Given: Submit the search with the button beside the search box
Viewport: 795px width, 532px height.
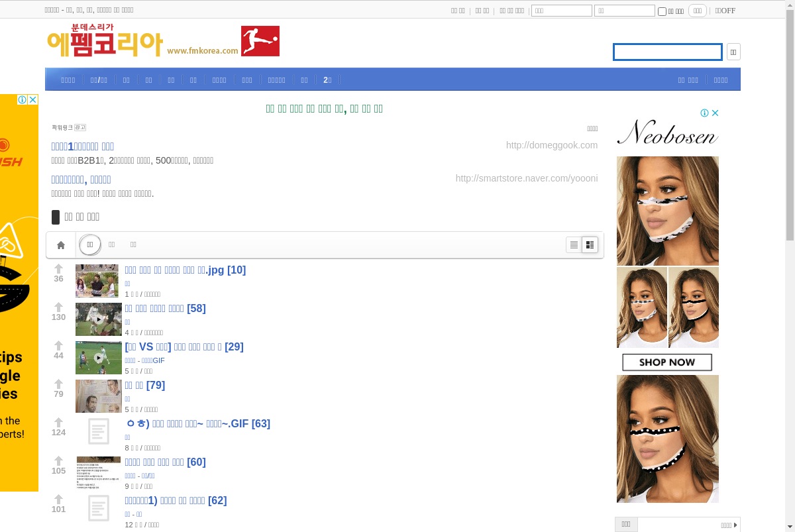Looking at the screenshot, I should tap(733, 52).
